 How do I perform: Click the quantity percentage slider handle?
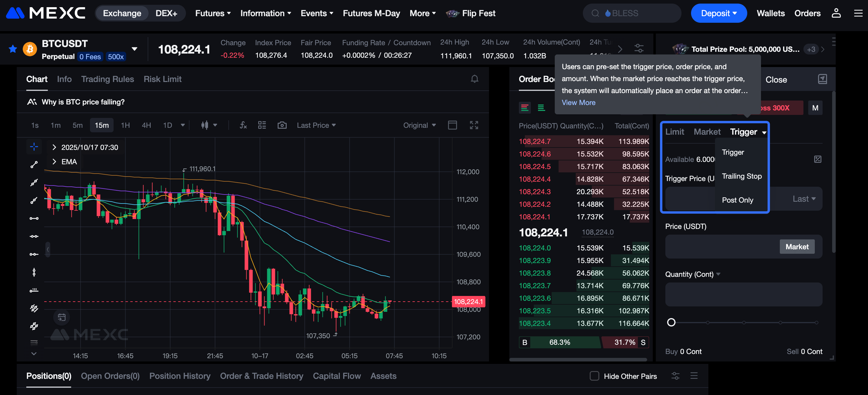click(671, 322)
